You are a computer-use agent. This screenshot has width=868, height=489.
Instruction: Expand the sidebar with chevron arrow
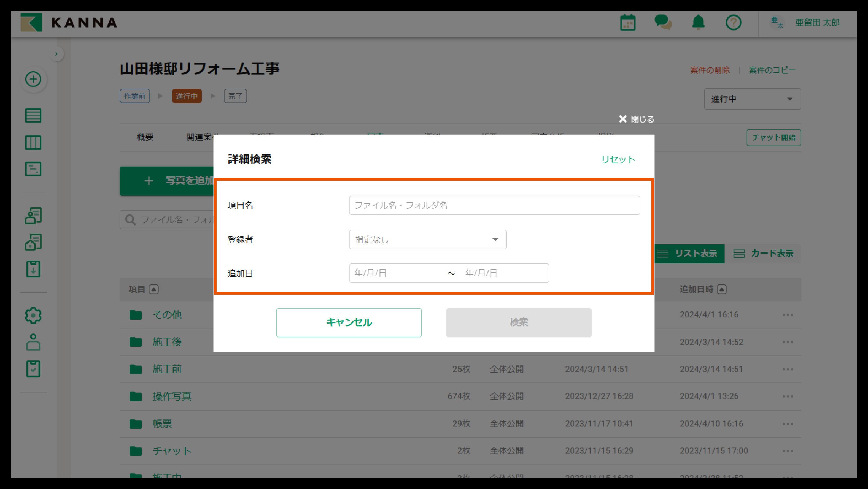[x=56, y=54]
